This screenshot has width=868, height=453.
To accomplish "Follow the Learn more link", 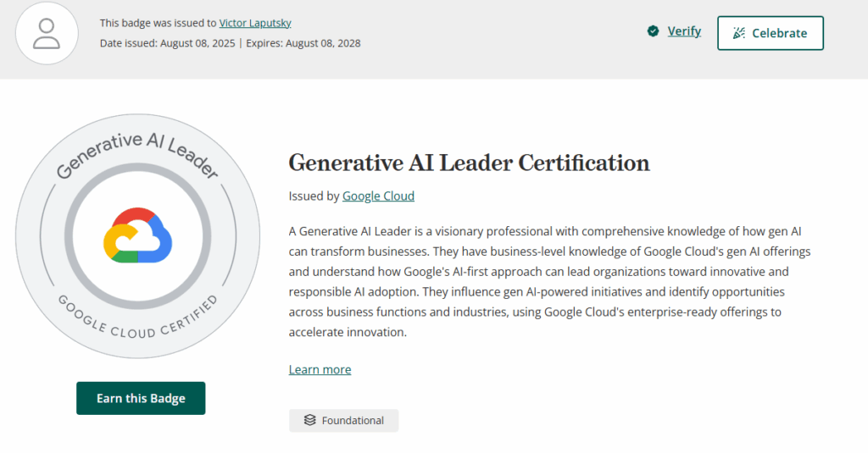I will coord(320,369).
